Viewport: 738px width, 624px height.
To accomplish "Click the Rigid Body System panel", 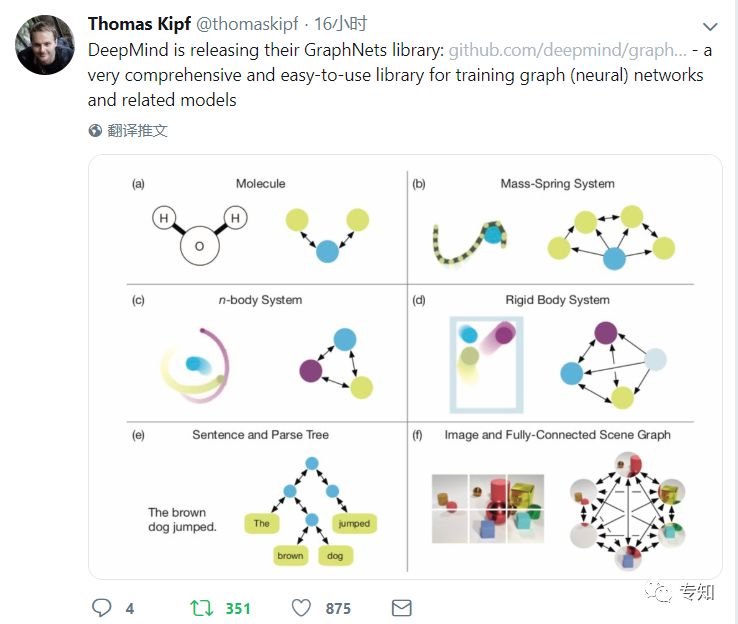I will click(x=551, y=353).
